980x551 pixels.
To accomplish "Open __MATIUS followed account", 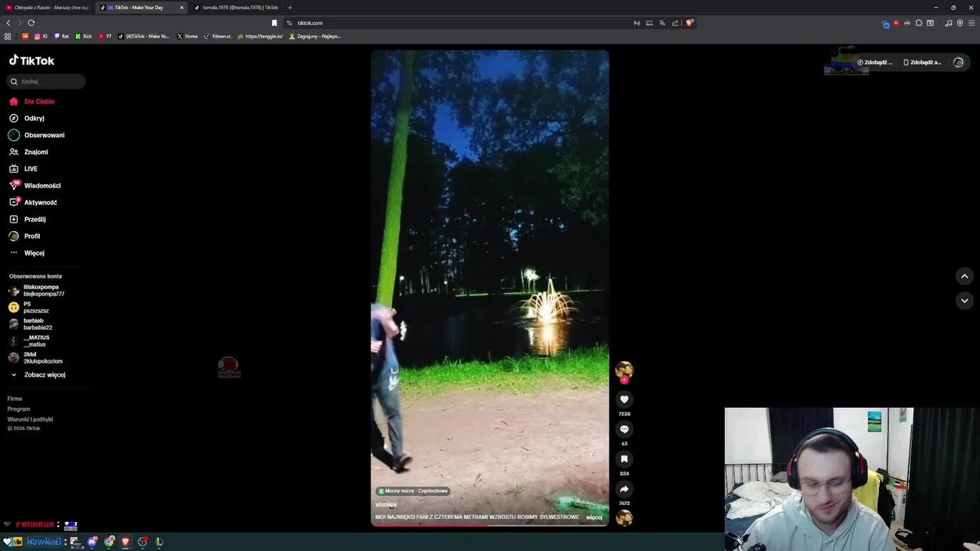I will point(29,341).
